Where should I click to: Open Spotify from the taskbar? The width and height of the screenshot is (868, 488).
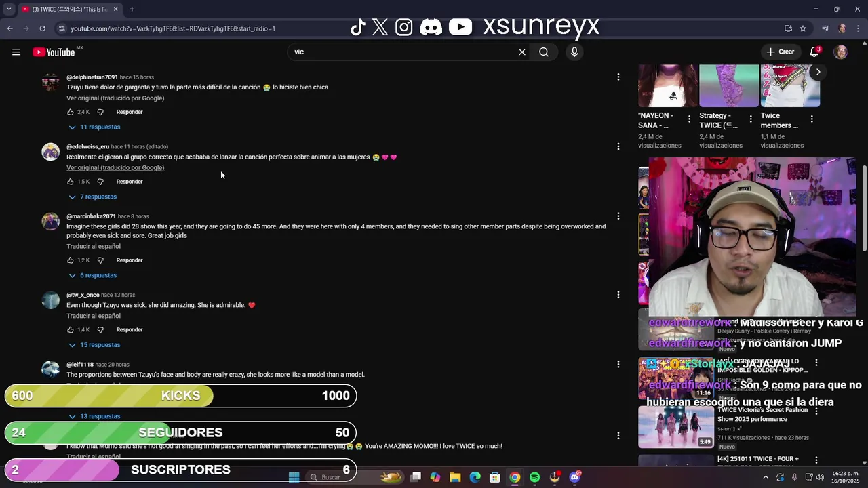pos(534,477)
